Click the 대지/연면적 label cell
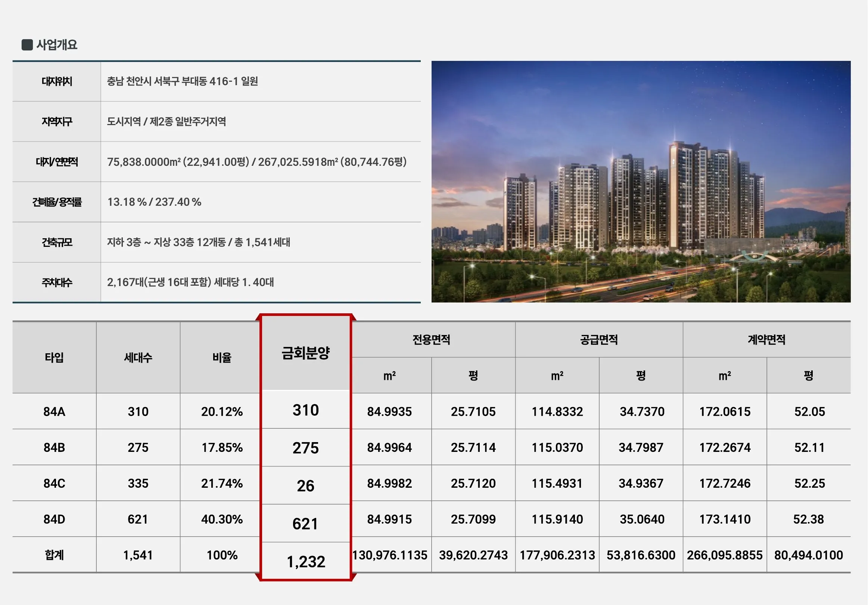Screen dimensions: 868x605 pyautogui.click(x=57, y=162)
